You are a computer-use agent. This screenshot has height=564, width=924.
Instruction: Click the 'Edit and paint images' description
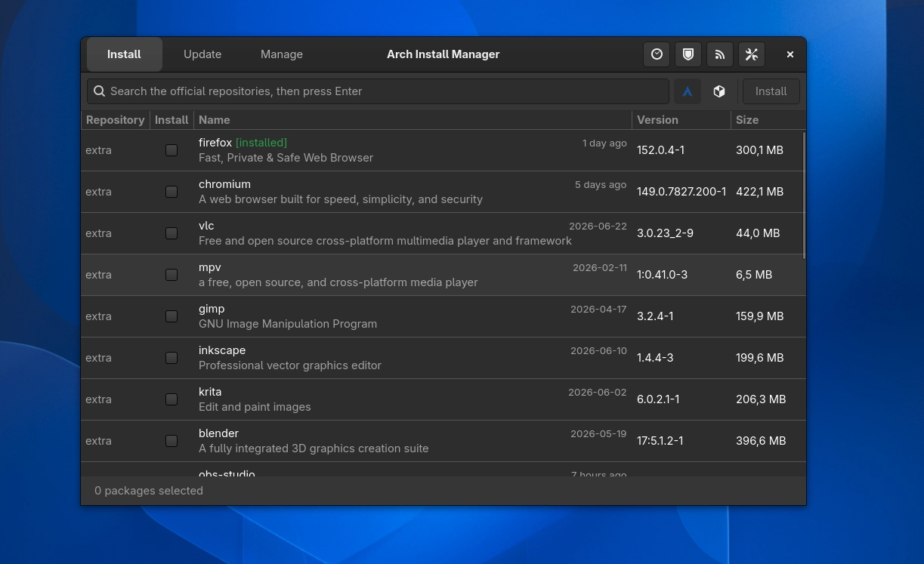click(255, 407)
